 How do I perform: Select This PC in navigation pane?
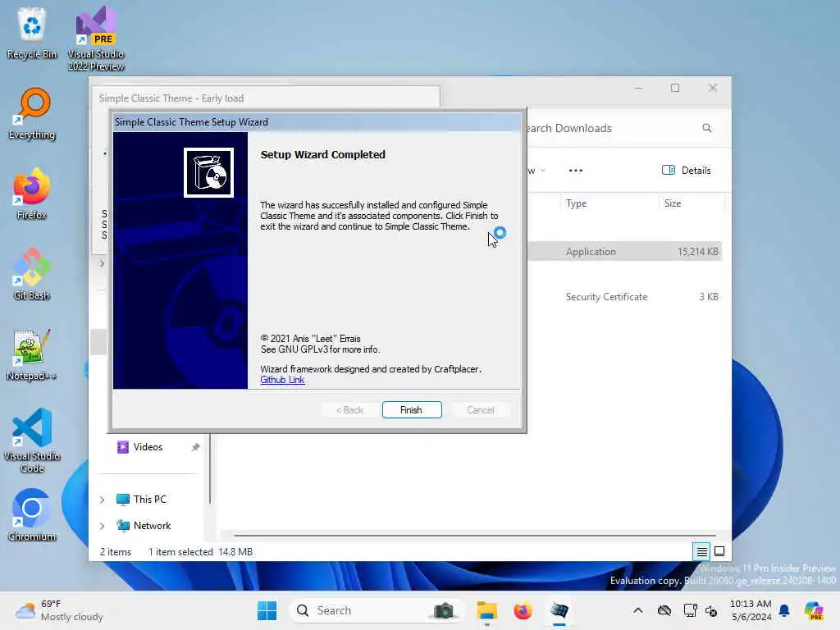coord(149,500)
